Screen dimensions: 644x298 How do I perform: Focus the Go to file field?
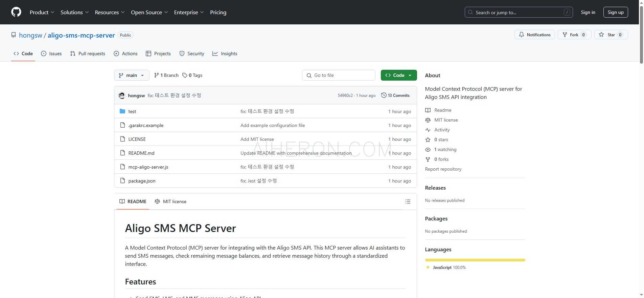(x=339, y=75)
